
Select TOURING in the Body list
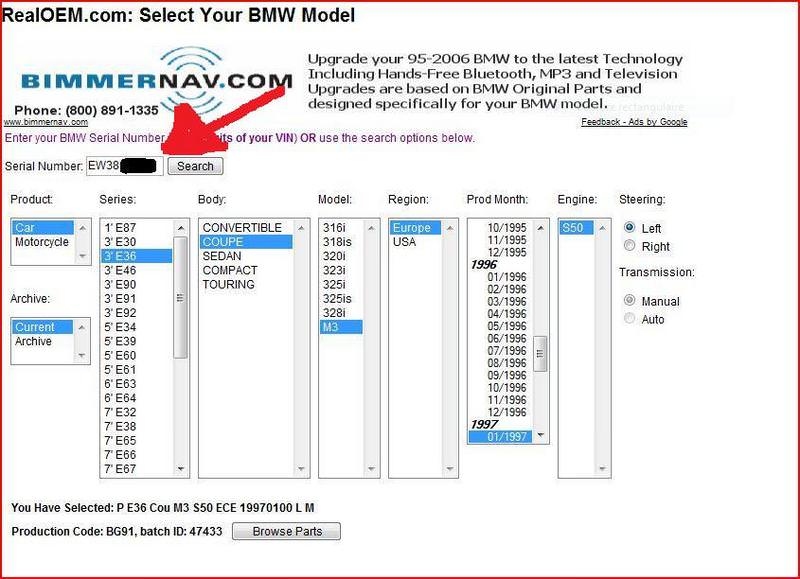[246, 285]
